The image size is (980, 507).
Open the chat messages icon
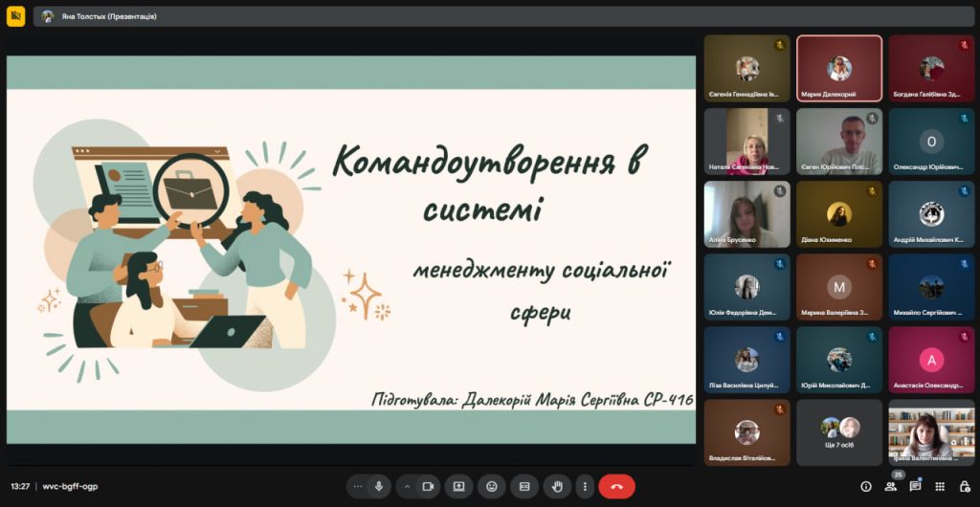click(x=916, y=486)
